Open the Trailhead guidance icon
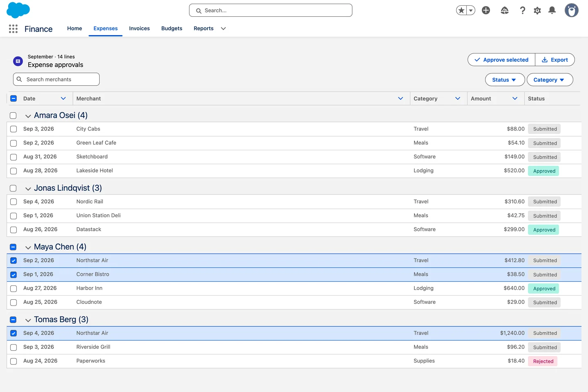Screen dimensions: 588x392 505,10
